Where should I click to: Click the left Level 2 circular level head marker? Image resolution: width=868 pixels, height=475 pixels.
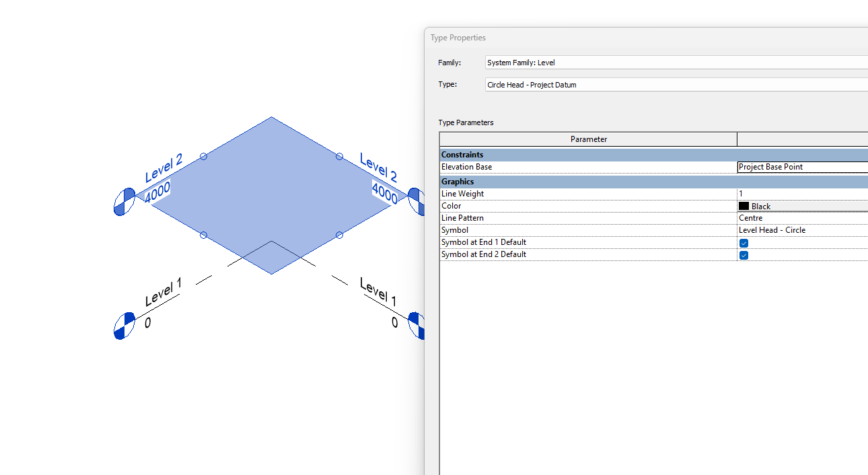point(124,201)
